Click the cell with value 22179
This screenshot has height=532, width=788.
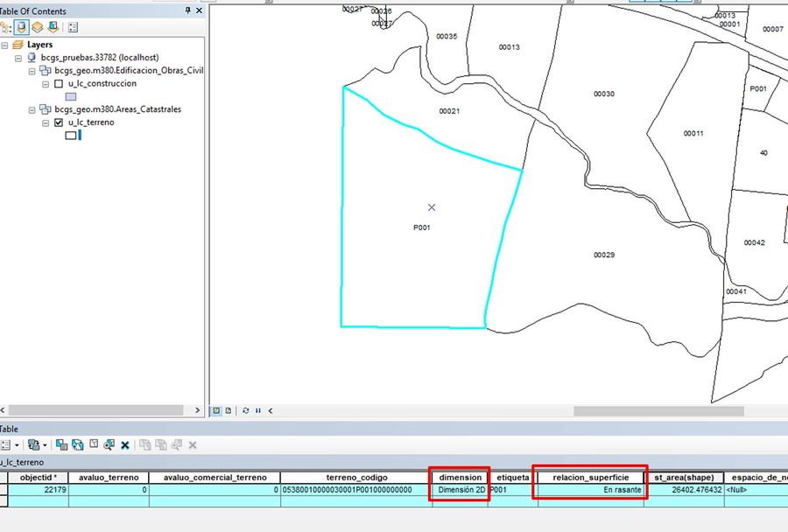tap(38, 489)
